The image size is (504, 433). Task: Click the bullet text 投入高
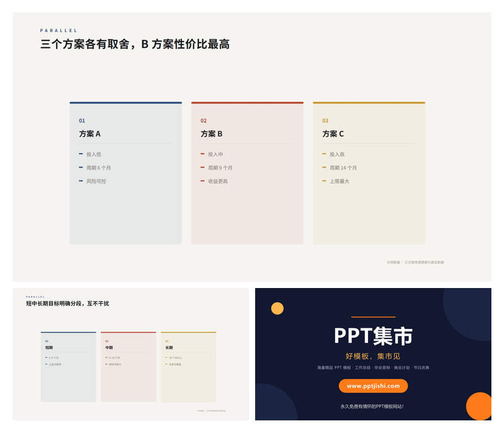tap(337, 154)
